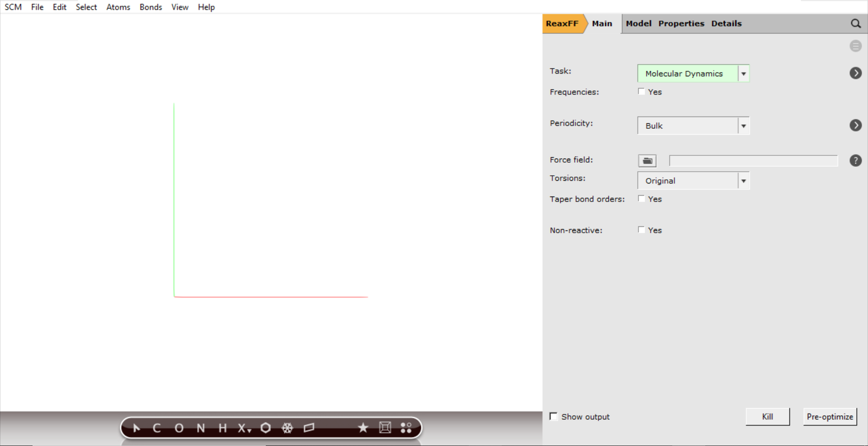This screenshot has height=446, width=868.
Task: Click the Kill button
Action: (768, 417)
